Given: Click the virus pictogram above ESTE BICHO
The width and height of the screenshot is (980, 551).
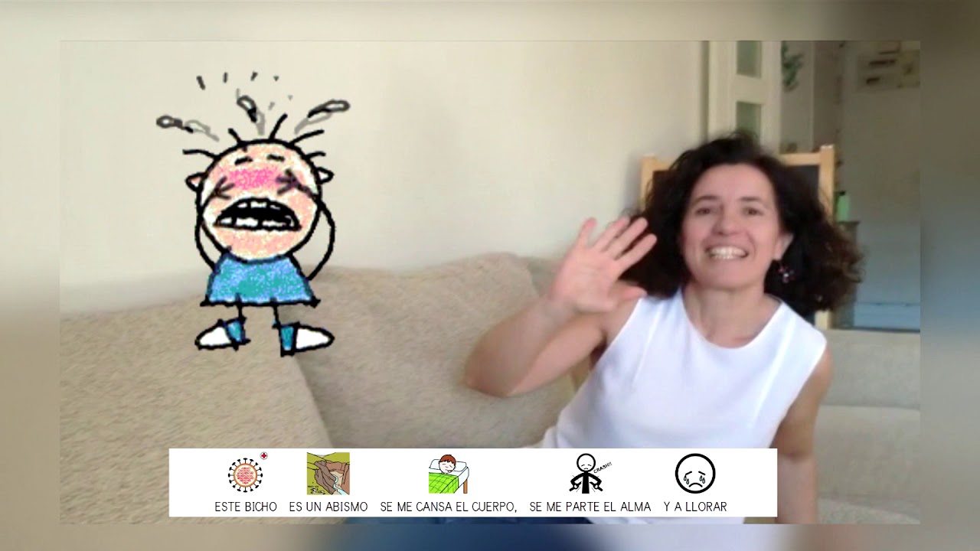Looking at the screenshot, I should pyautogui.click(x=247, y=474).
